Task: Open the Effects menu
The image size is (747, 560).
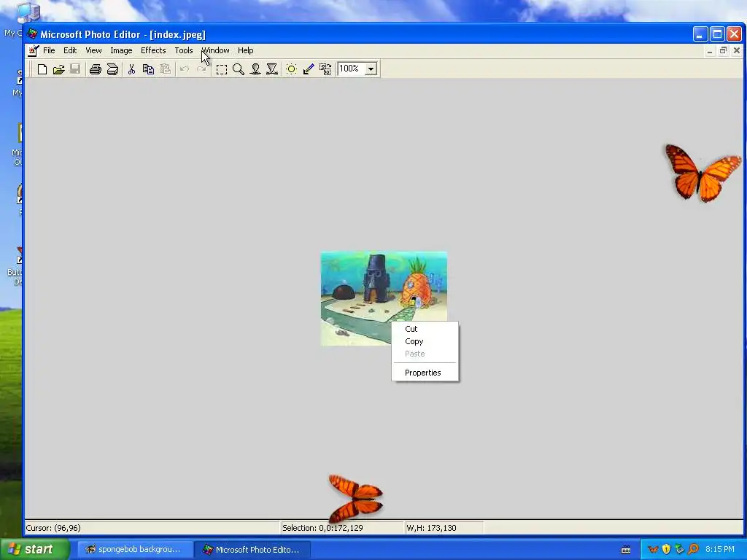Action: point(153,50)
